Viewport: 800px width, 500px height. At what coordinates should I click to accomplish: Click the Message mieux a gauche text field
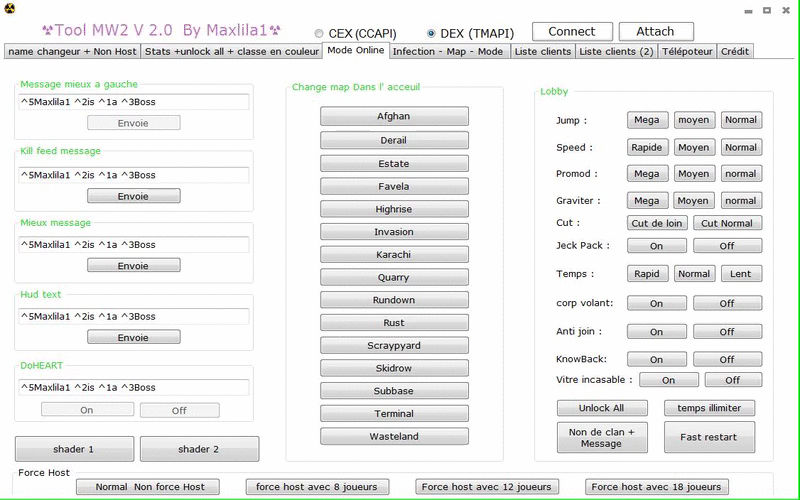point(134,102)
